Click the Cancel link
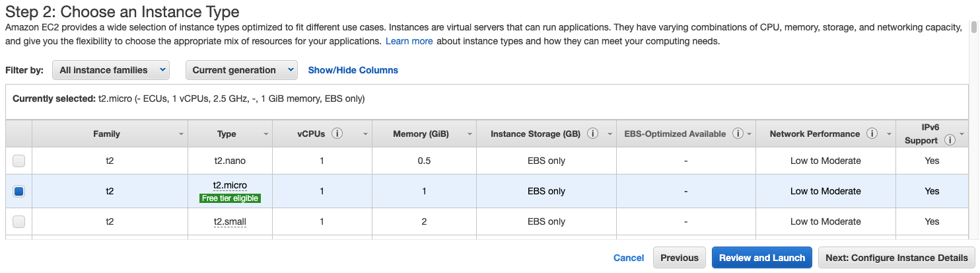Screen dimensions: 980x273 [629, 258]
